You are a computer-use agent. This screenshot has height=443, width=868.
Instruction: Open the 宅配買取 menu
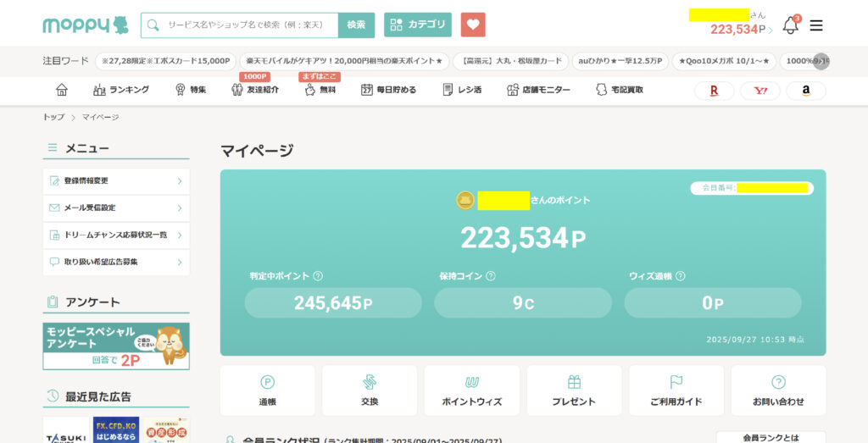pyautogui.click(x=620, y=90)
